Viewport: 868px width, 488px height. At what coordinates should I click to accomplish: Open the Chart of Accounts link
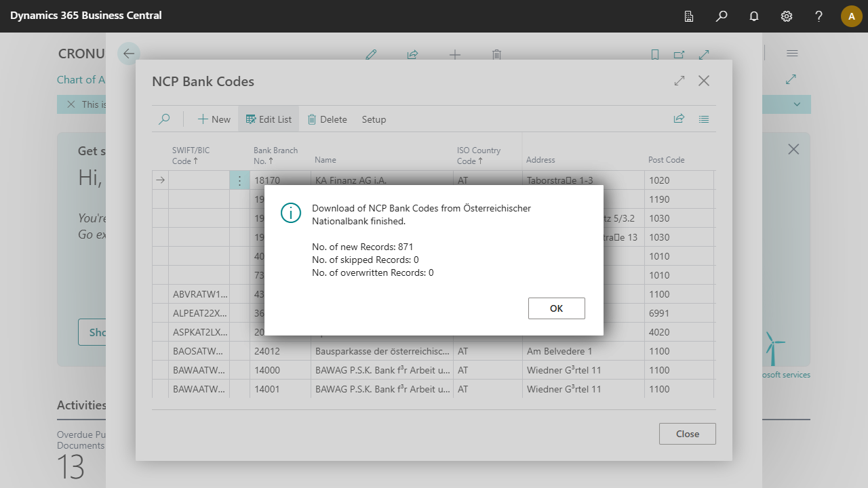[81, 79]
